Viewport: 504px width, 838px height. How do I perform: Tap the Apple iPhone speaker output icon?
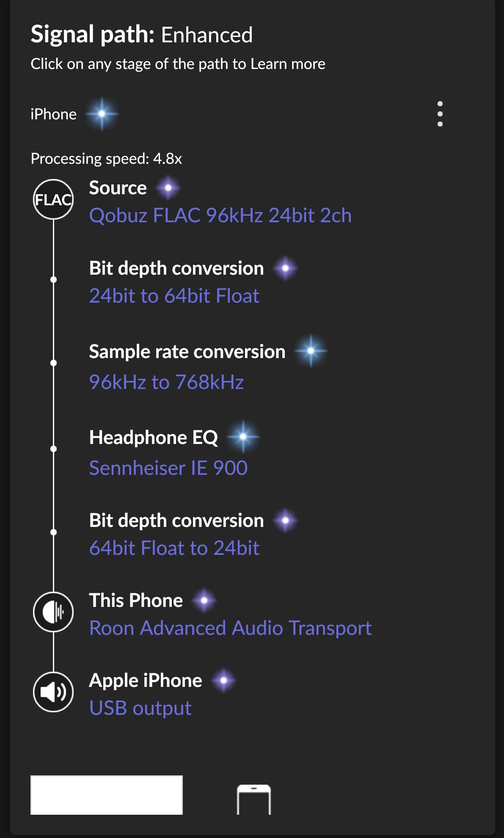pos(53,692)
